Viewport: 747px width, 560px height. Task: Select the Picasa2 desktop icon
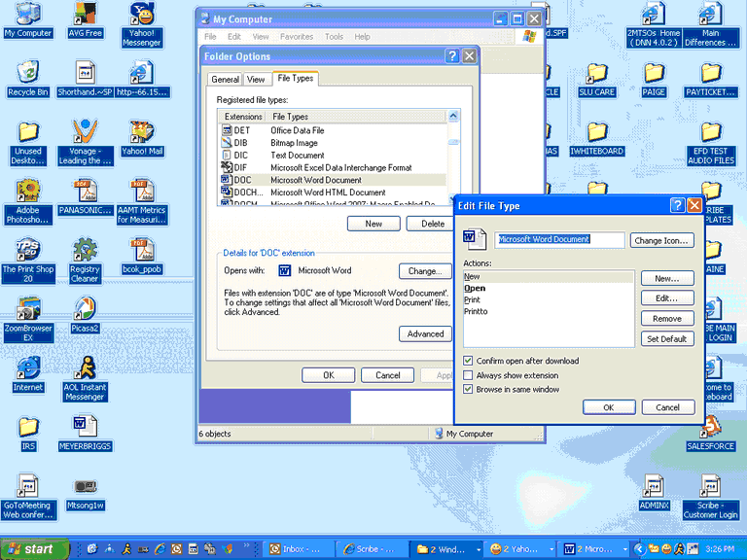pos(85,315)
